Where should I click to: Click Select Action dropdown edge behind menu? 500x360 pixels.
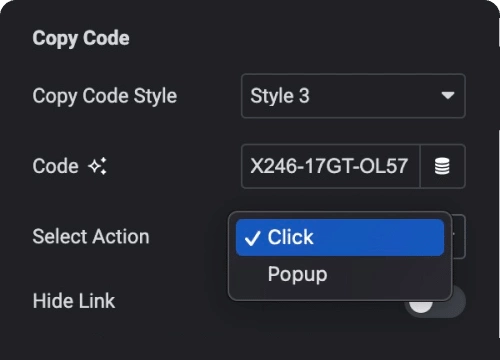point(459,237)
